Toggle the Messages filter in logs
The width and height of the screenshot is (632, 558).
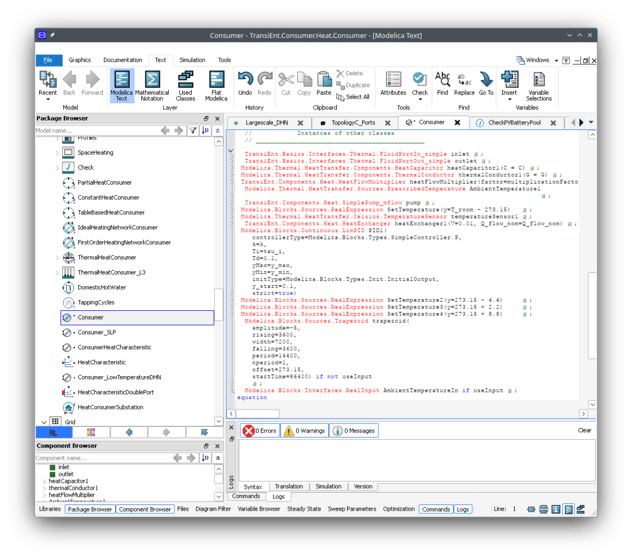click(x=354, y=430)
